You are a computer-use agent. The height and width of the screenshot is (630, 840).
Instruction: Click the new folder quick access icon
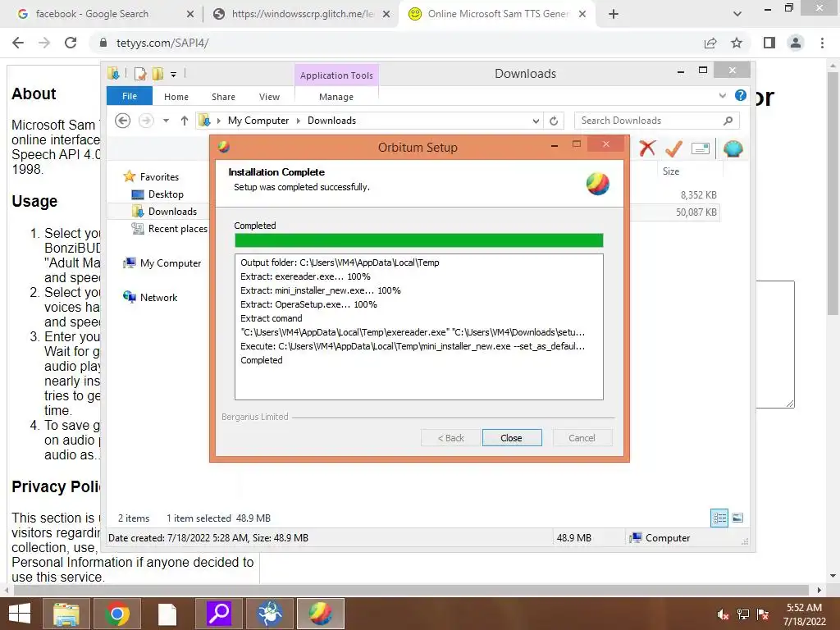tap(157, 73)
